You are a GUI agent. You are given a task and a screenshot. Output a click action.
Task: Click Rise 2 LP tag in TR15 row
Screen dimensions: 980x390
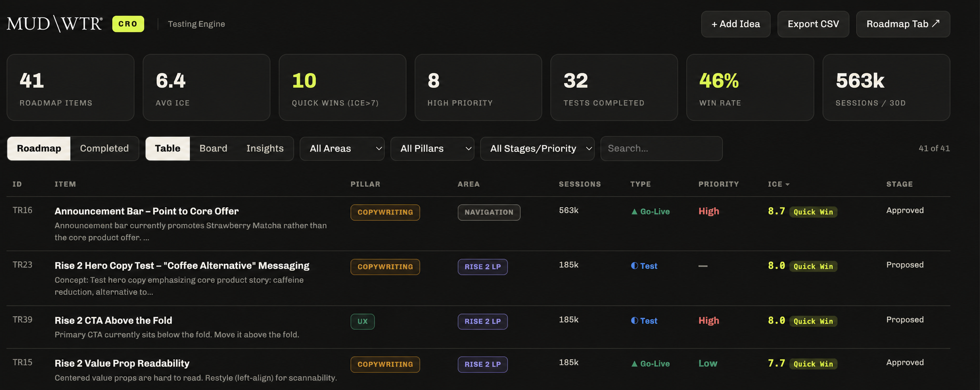[482, 364]
